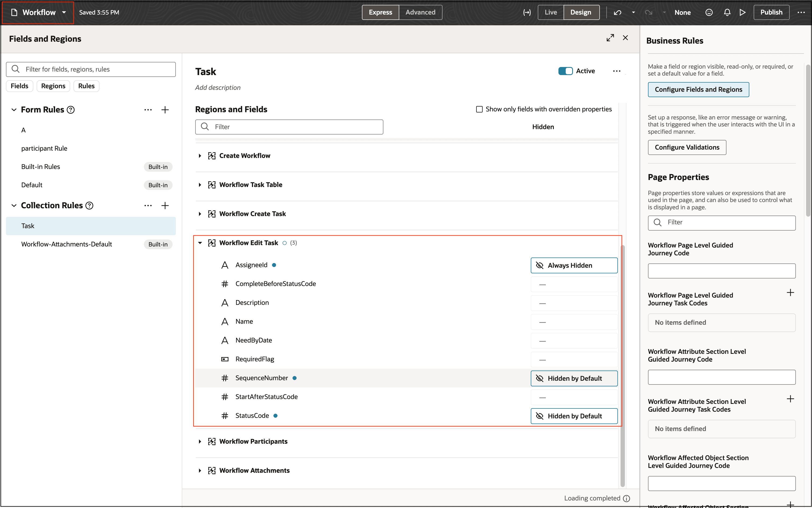Image resolution: width=812 pixels, height=508 pixels.
Task: Set SequenceNumber Hidden by Default visibility
Action: pos(574,378)
